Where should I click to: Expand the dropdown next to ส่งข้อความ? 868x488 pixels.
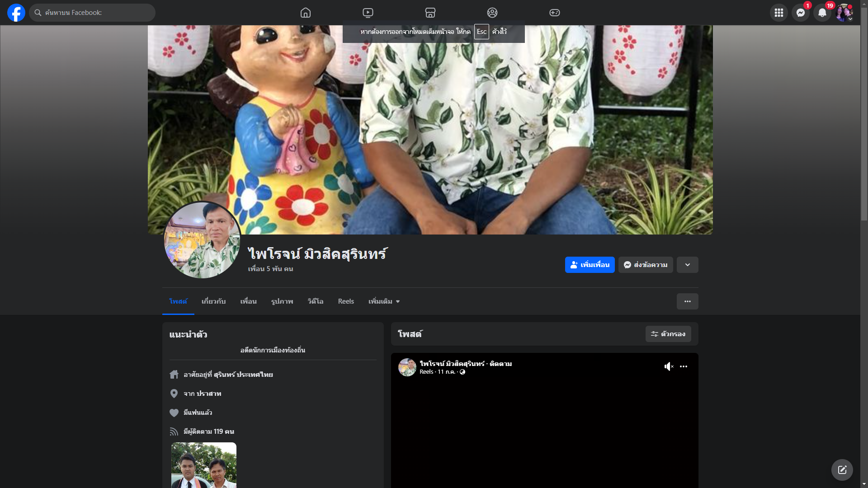688,265
